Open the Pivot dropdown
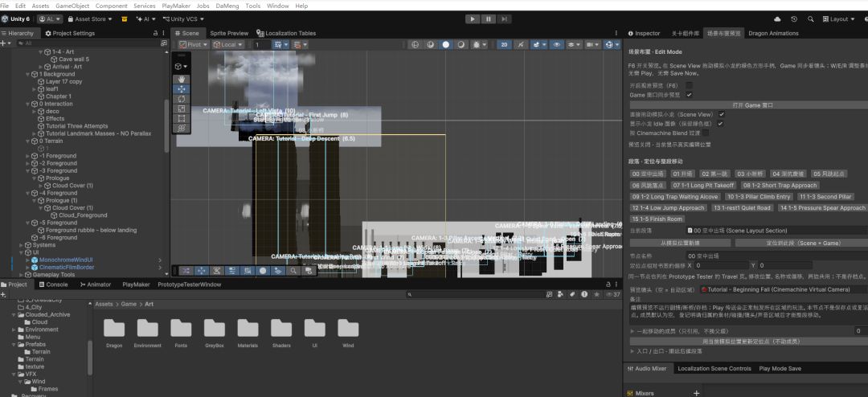This screenshot has width=868, height=397. click(194, 44)
